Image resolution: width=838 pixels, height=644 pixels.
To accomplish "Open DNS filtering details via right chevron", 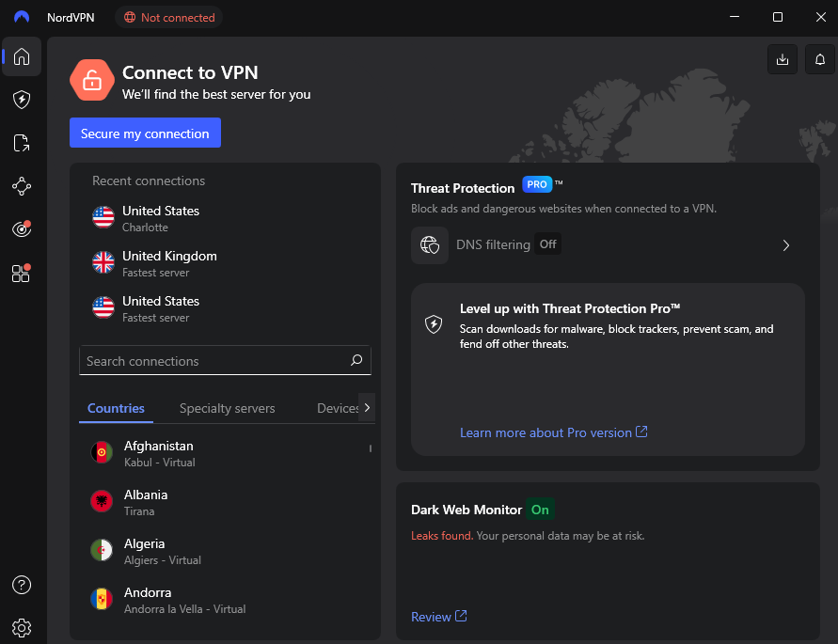I will 786,244.
